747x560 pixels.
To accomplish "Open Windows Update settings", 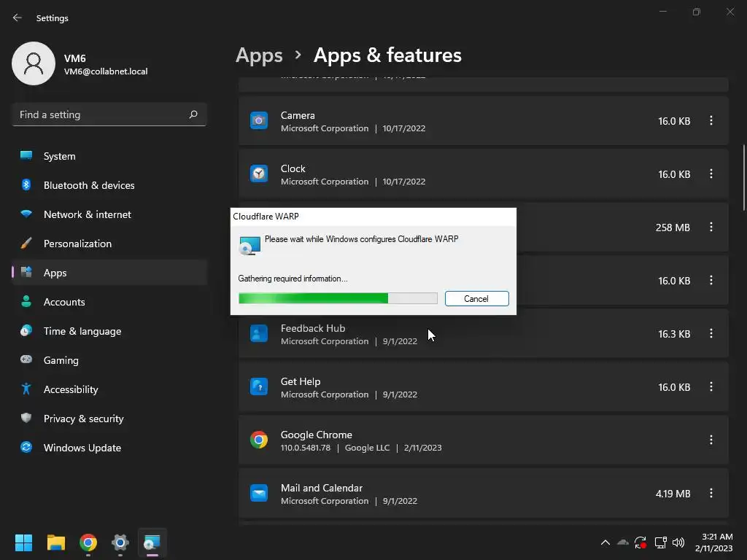I will pyautogui.click(x=109, y=448).
